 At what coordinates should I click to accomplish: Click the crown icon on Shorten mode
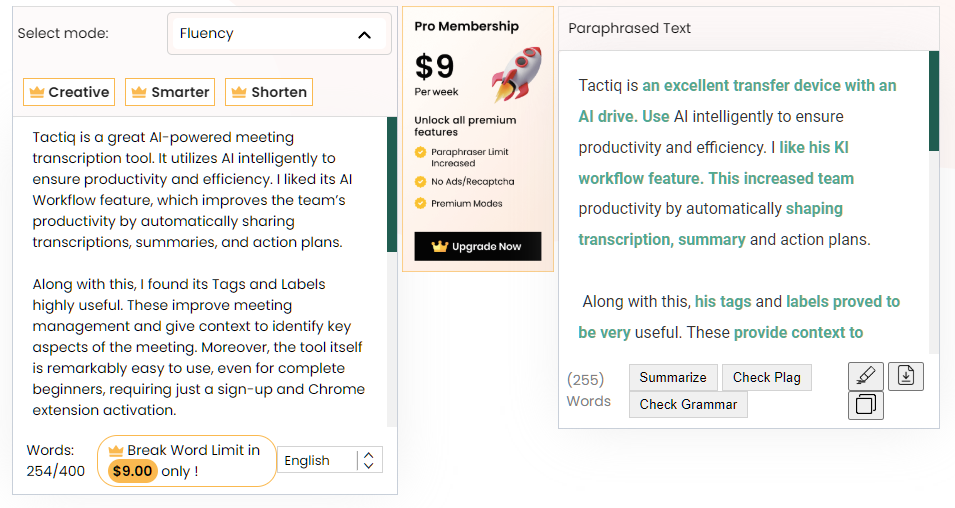[x=239, y=92]
